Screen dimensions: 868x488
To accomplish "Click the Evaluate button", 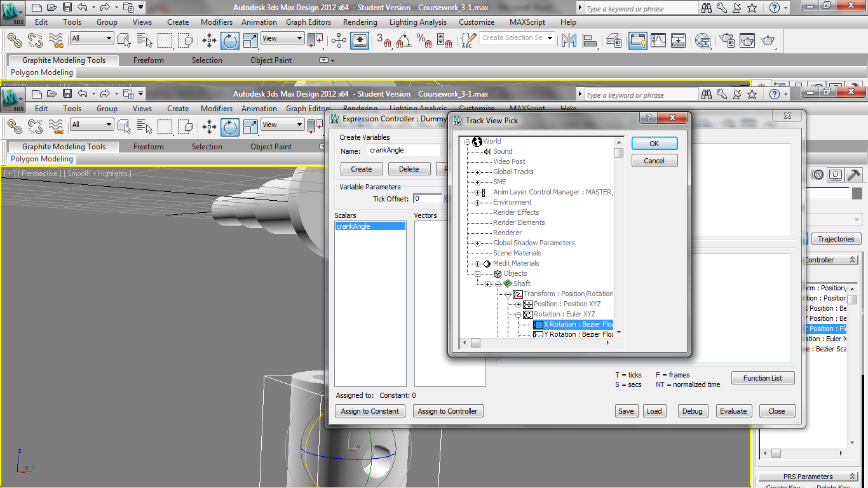I will [733, 411].
